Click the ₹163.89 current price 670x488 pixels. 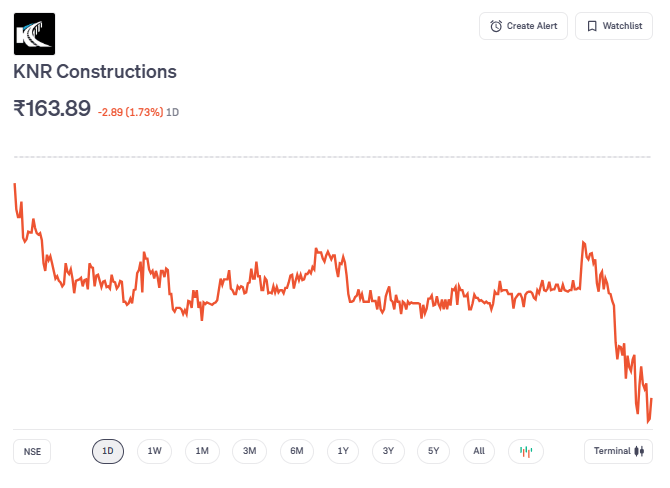52,108
